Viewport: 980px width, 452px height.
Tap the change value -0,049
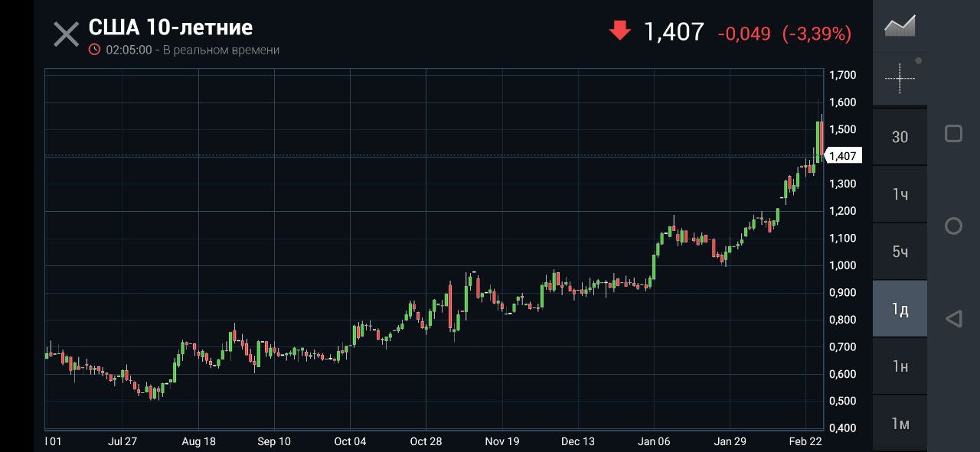(x=744, y=34)
